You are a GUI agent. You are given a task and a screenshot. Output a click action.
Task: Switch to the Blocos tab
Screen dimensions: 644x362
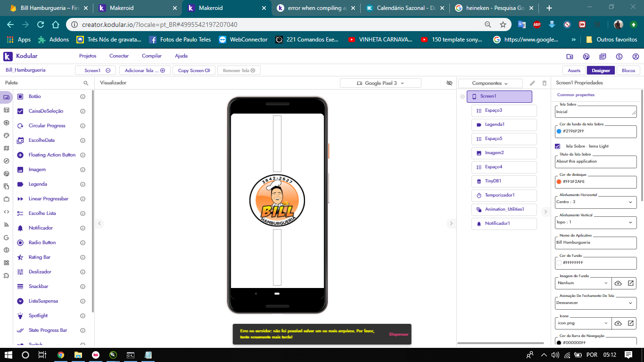click(x=628, y=71)
